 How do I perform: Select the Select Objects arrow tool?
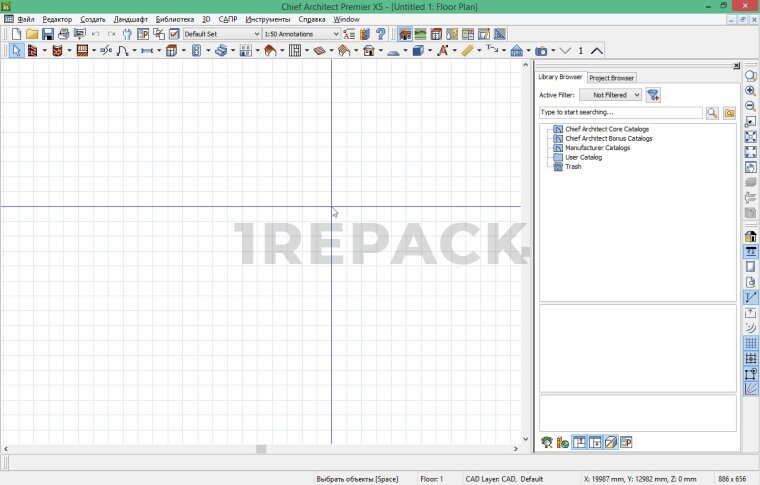click(x=16, y=50)
